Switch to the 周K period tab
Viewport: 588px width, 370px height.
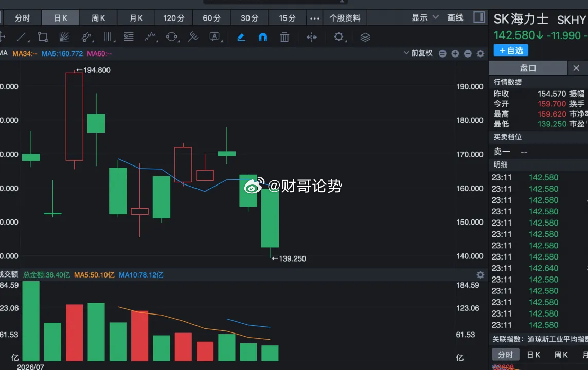(98, 18)
